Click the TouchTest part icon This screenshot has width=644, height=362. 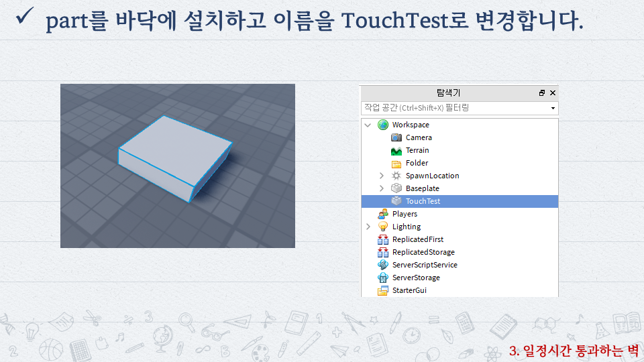[396, 201]
